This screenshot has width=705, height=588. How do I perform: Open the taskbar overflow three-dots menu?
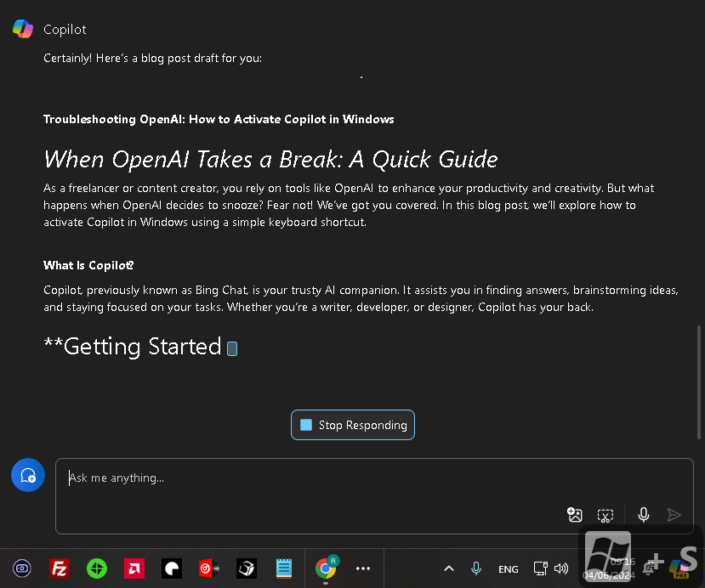363,568
